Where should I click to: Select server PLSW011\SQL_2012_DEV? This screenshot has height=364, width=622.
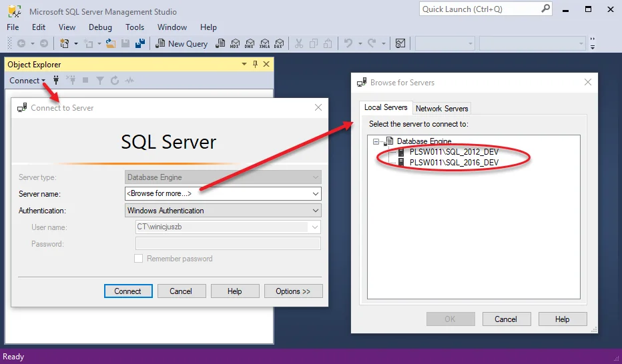pyautogui.click(x=454, y=152)
